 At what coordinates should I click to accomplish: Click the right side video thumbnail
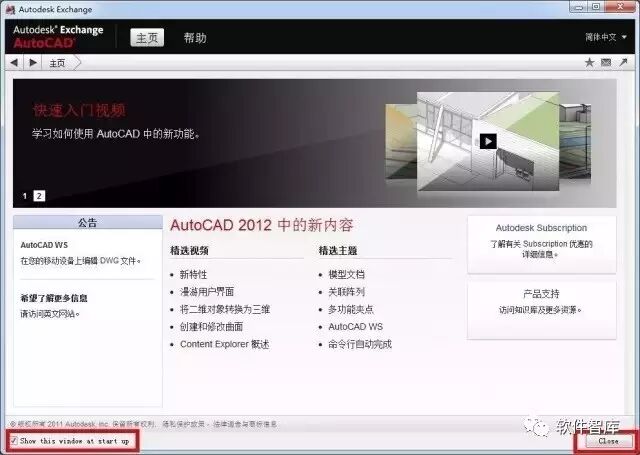pyautogui.click(x=575, y=141)
